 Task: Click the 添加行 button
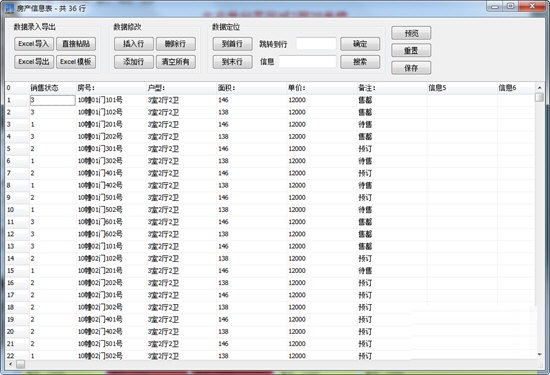pyautogui.click(x=134, y=62)
